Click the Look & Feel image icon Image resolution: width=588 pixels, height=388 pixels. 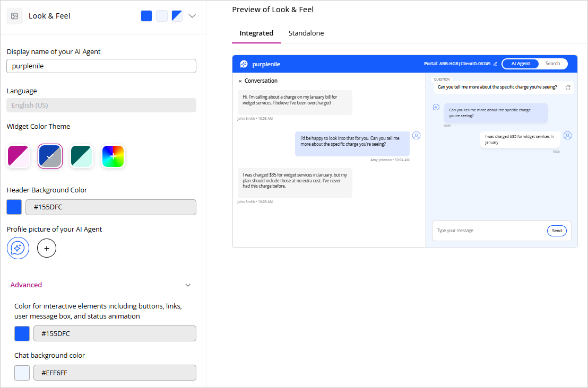(15, 16)
